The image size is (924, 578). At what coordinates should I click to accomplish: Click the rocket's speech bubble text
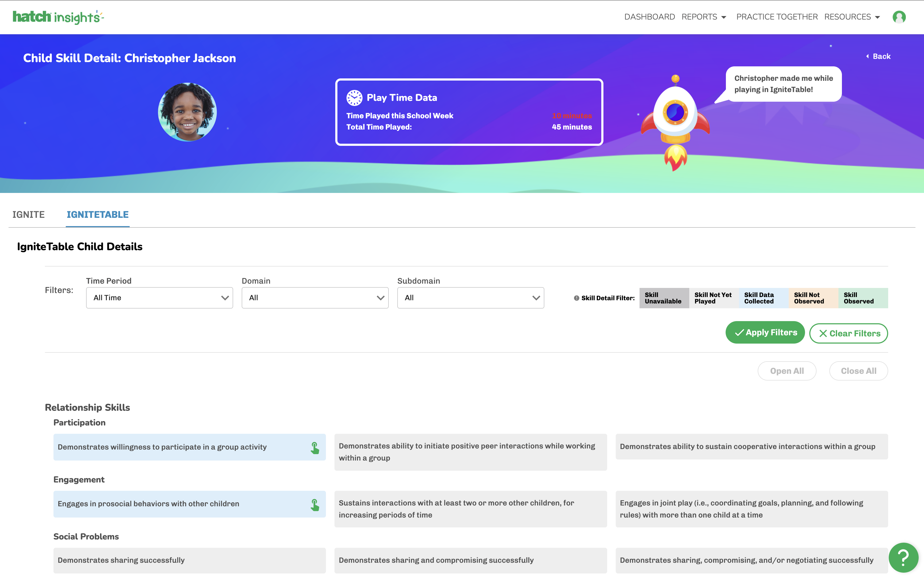pos(783,84)
